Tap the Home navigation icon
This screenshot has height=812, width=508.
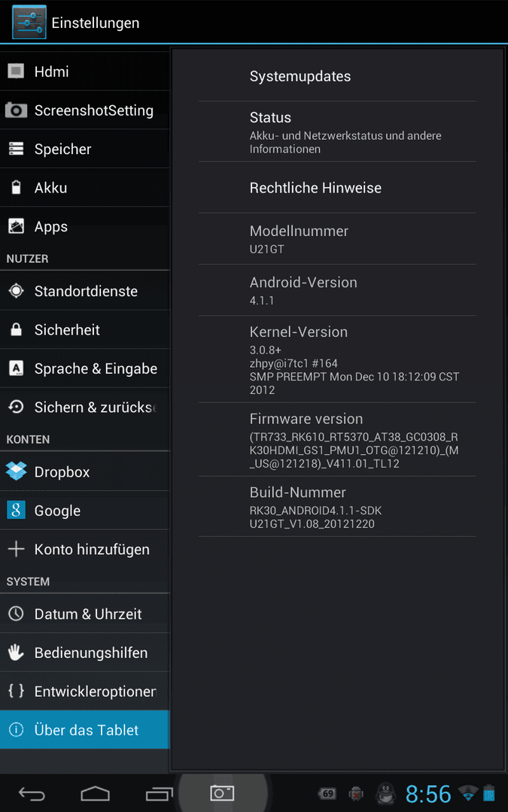(96, 793)
